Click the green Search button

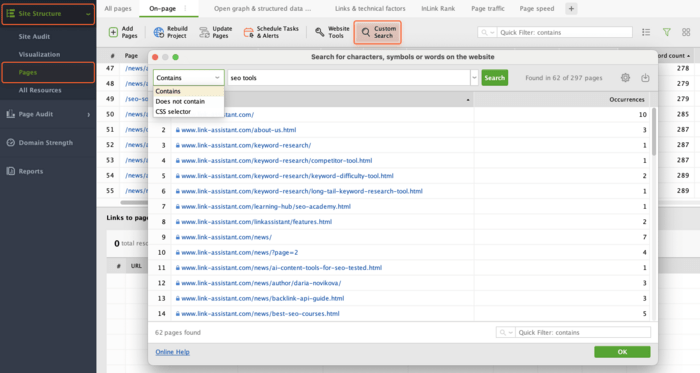pyautogui.click(x=495, y=78)
